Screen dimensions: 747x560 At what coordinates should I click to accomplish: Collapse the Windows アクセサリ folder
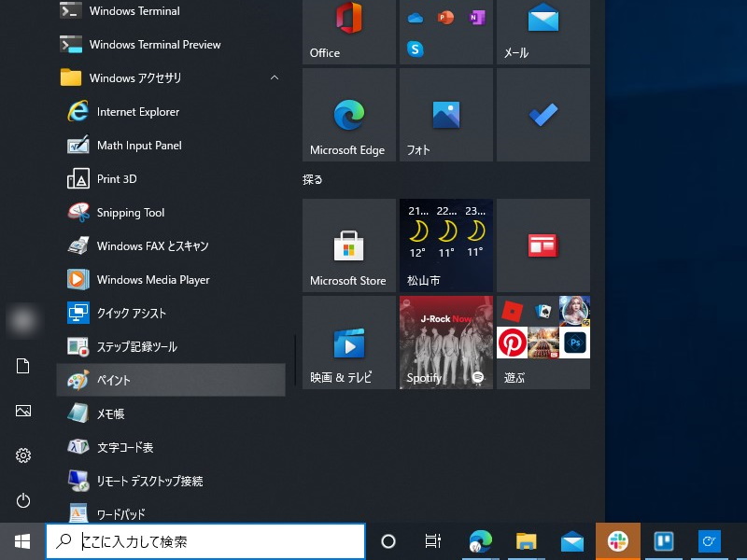click(275, 78)
